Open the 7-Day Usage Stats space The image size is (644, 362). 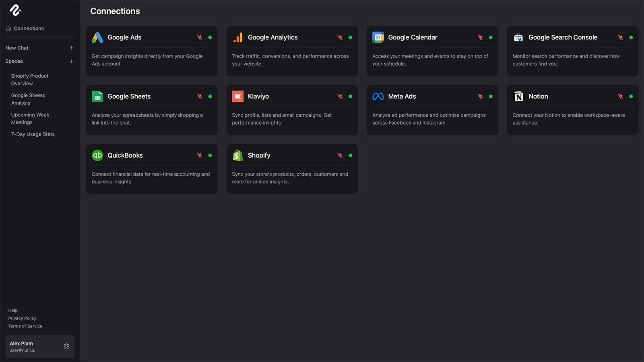pos(33,134)
